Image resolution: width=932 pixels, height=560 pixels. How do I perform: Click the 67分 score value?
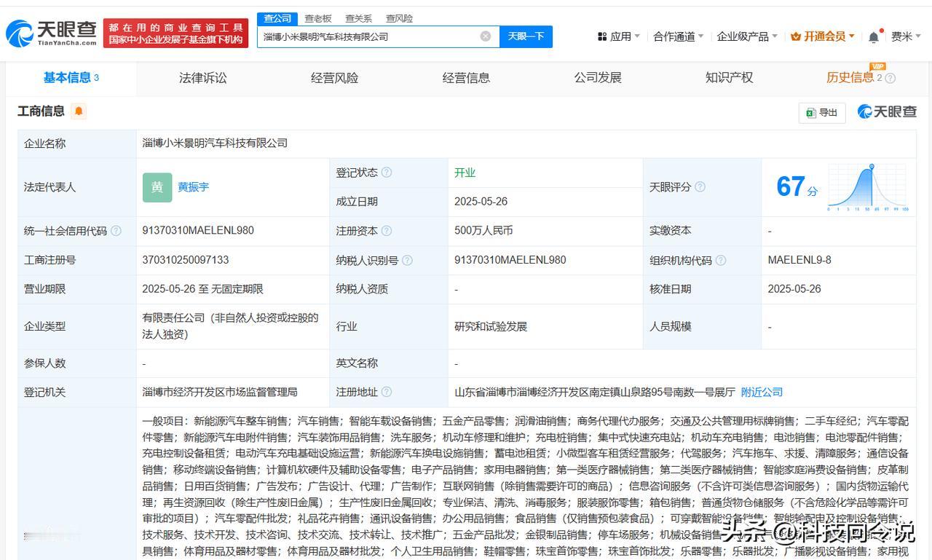coord(797,187)
